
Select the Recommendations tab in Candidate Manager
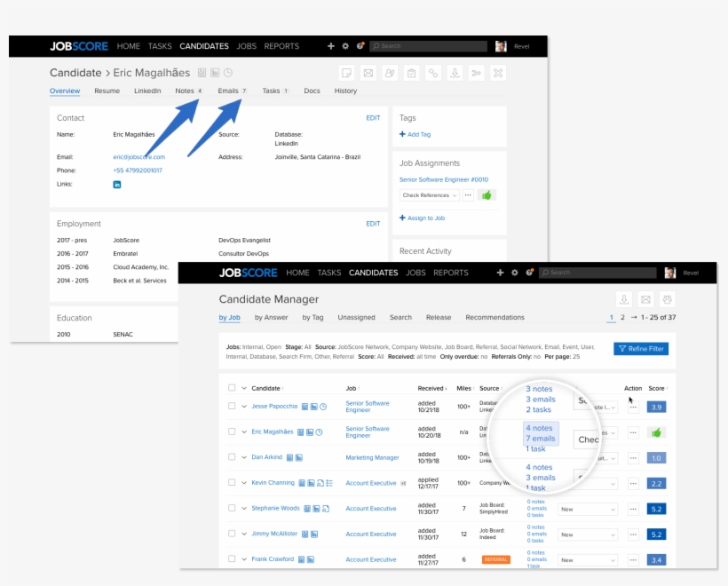(495, 318)
